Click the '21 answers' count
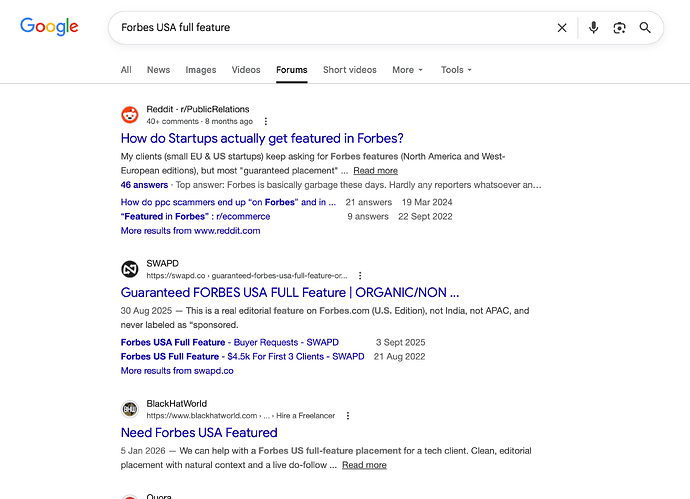The height and width of the screenshot is (499, 690). tap(368, 202)
